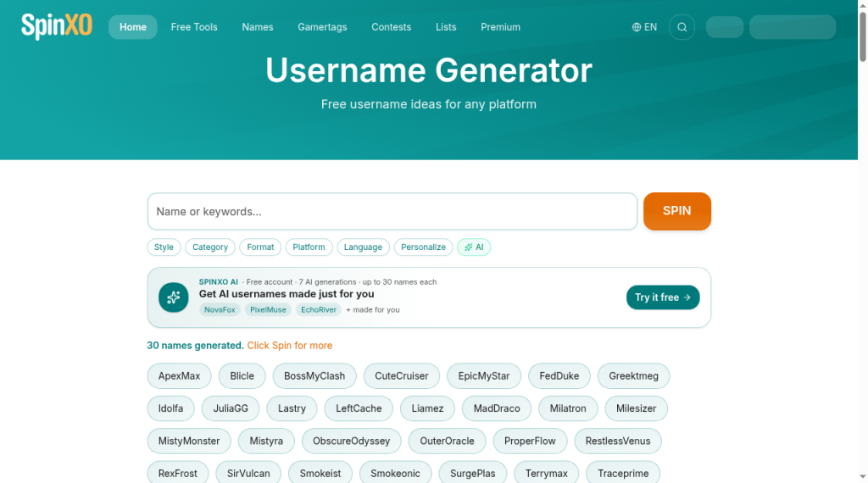Open the search magnifier icon
Viewport: 868px width, 483px height.
coord(682,27)
